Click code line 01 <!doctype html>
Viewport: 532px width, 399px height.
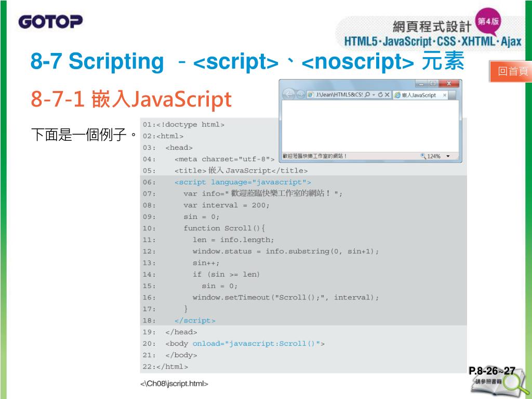tap(183, 125)
